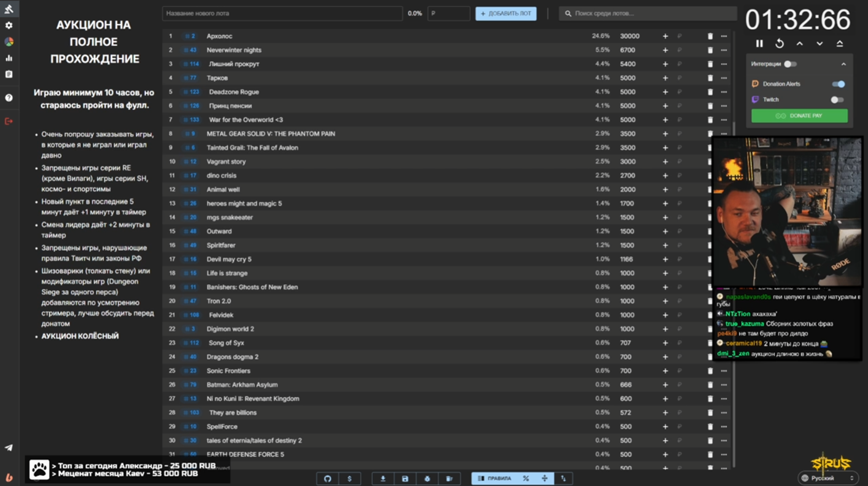Image resolution: width=868 pixels, height=486 pixels.
Task: Open the three-dot menu for Лишний прокрут
Action: [x=724, y=64]
